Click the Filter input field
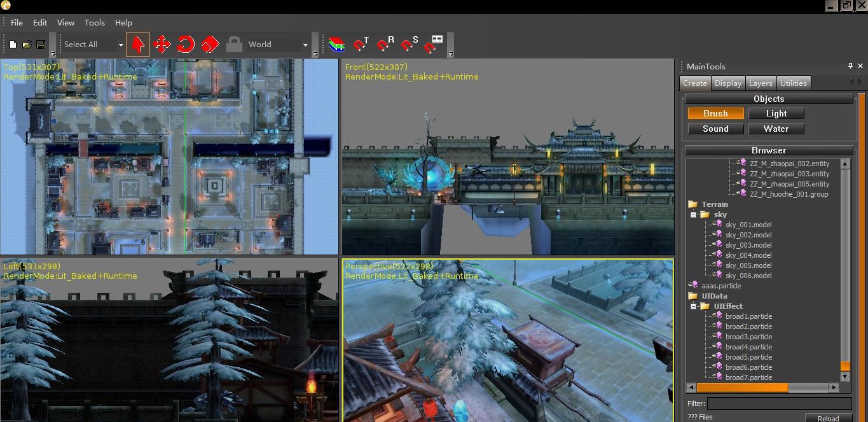Viewport: 868px width, 422px height. (x=780, y=404)
